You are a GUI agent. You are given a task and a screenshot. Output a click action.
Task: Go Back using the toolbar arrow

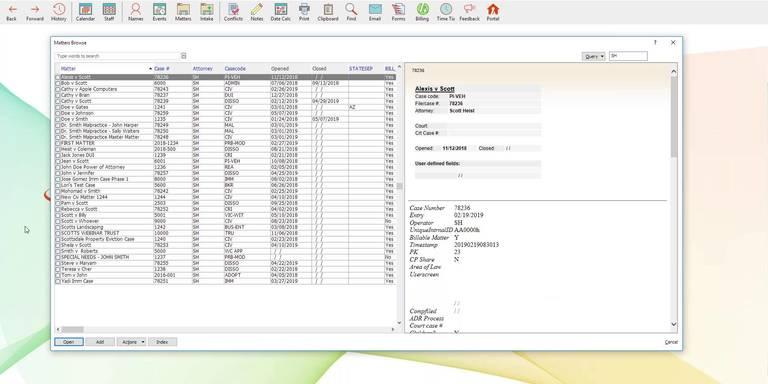pos(12,12)
